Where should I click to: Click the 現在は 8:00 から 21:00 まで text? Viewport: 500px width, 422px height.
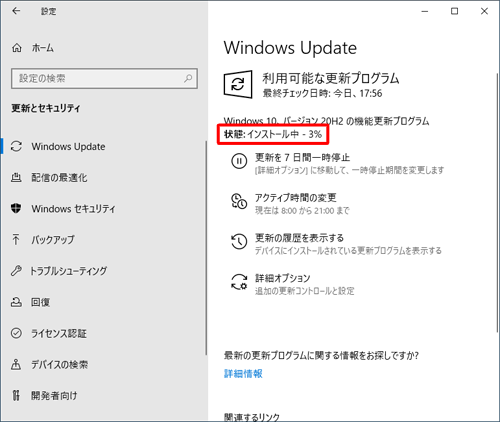302,211
